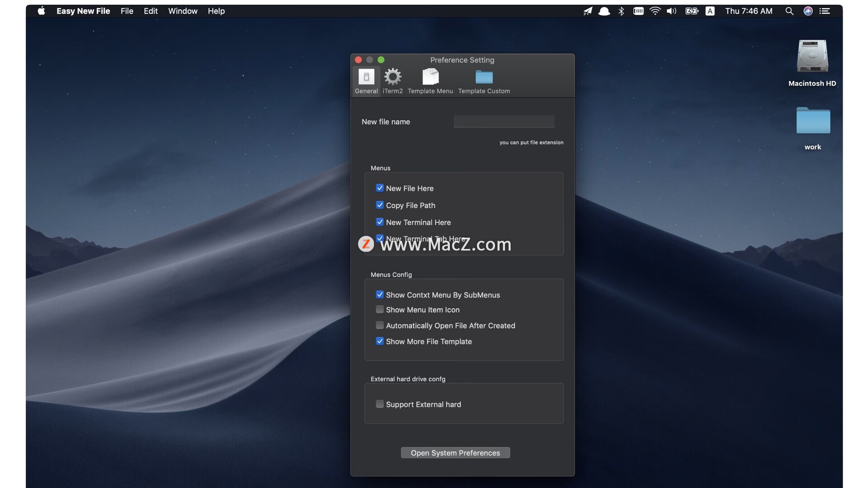Select the Macintosh HD desktop icon
Image resolution: width=868 pixels, height=488 pixels.
coord(812,63)
